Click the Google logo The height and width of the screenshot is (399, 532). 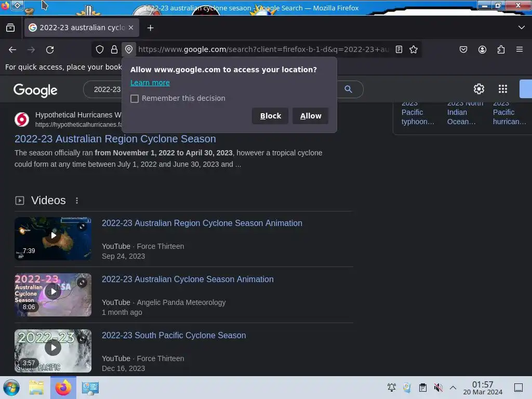coord(35,90)
